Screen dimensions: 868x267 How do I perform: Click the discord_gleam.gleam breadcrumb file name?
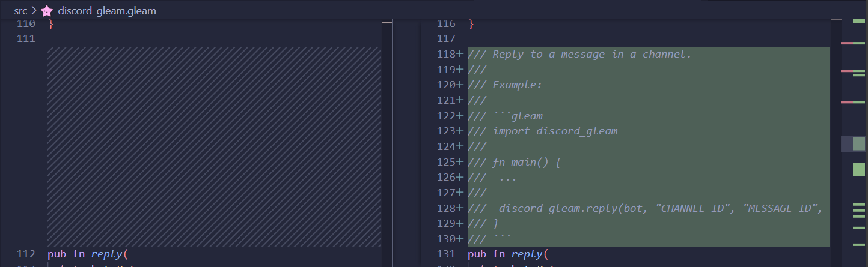(x=107, y=11)
